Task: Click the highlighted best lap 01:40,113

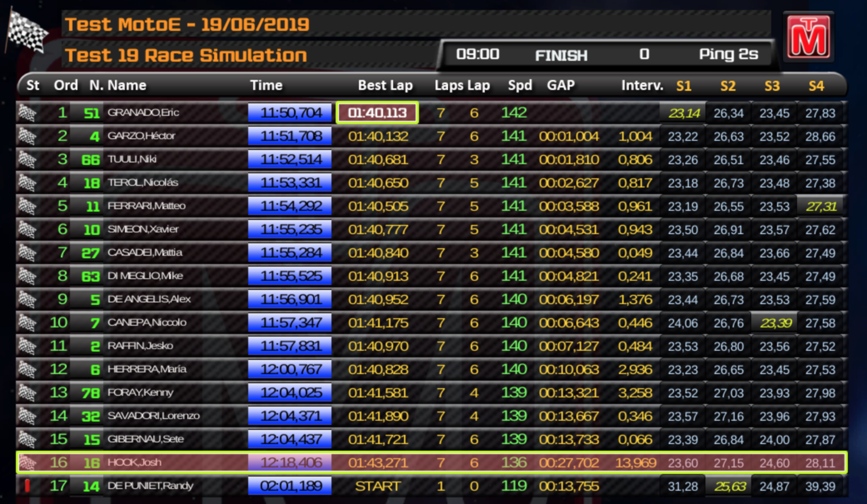Action: click(377, 113)
